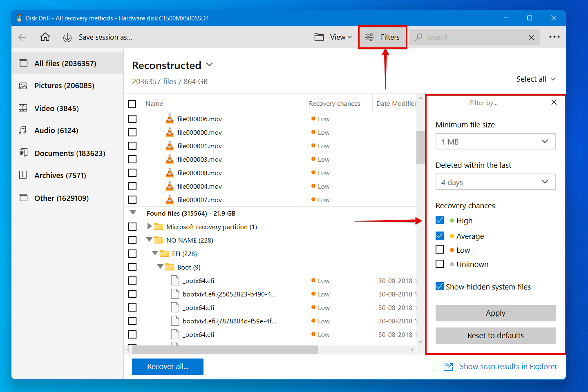Click the VLC icon of file000003.mov
588x392 pixels.
click(x=170, y=159)
